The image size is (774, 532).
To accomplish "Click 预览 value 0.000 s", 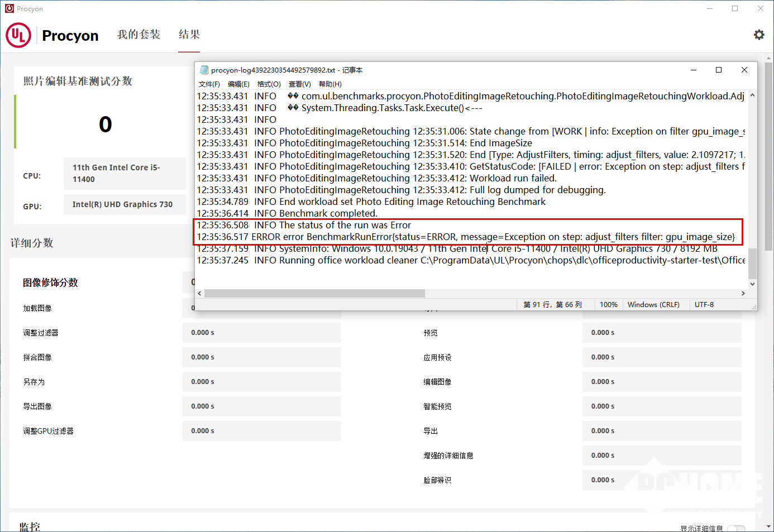I will pos(662,333).
